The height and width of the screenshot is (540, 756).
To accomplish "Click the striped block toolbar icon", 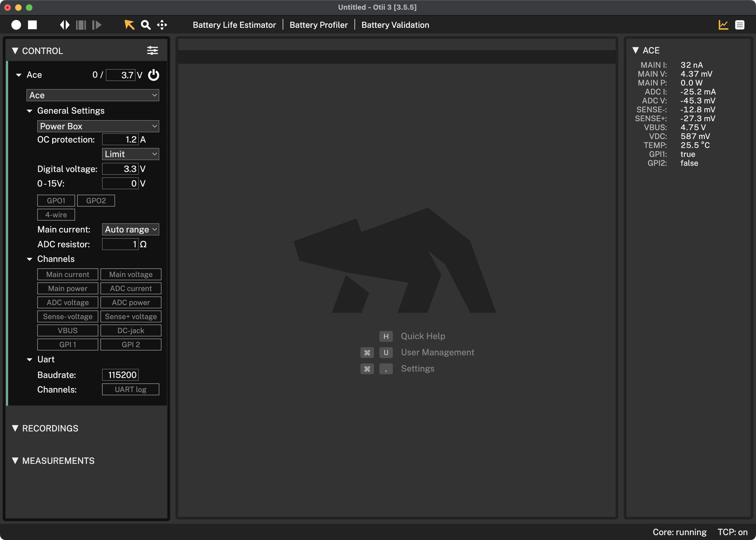I will pyautogui.click(x=81, y=25).
